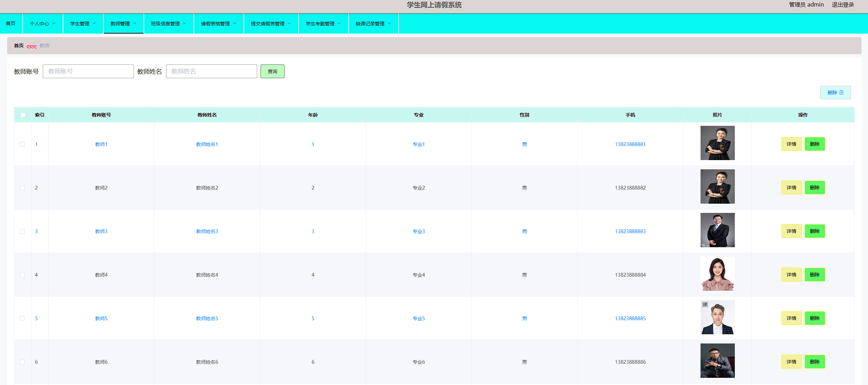Delete 教师6 using green 删除 button
868x385 pixels.
click(x=814, y=362)
